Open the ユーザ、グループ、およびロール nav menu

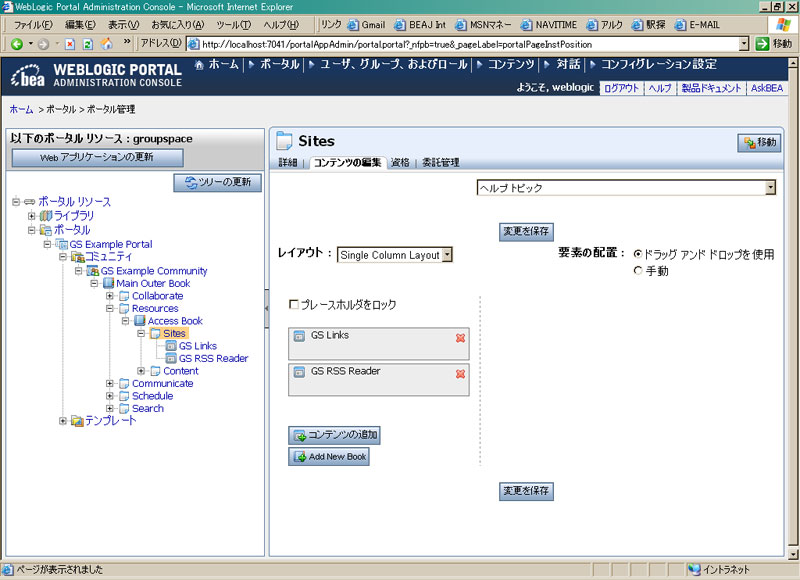coord(393,64)
